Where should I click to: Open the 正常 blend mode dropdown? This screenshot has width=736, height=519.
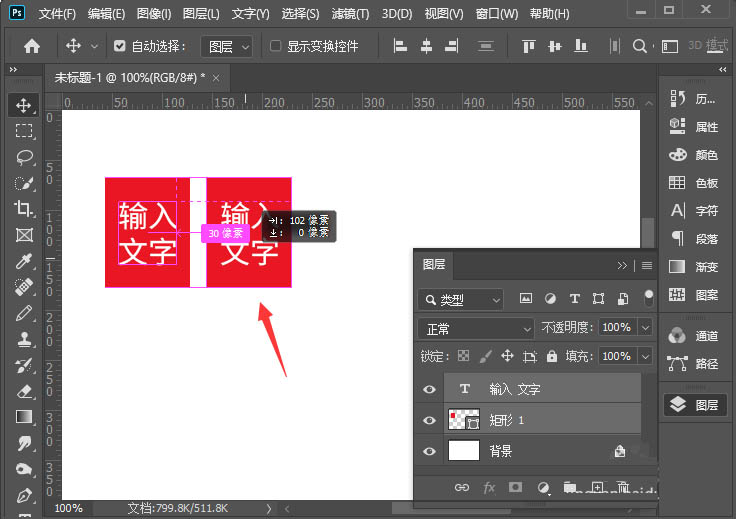[x=478, y=328]
